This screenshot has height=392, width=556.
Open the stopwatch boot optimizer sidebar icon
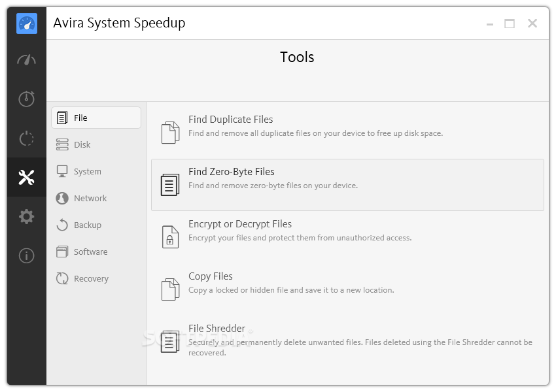pos(27,99)
